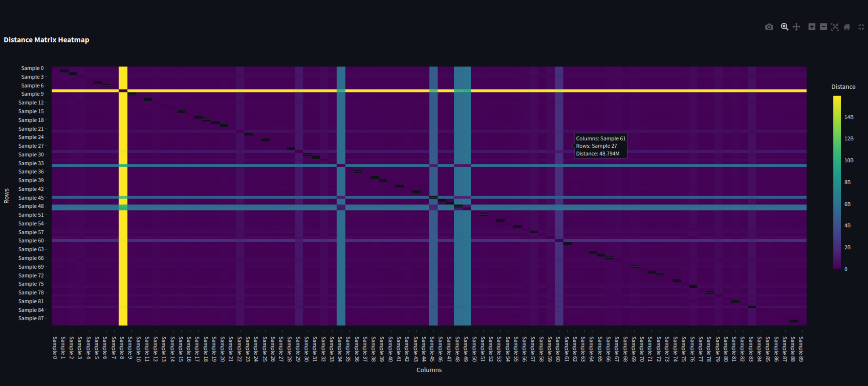
Task: Click the Distance Matrix Heatmap title
Action: 47,40
